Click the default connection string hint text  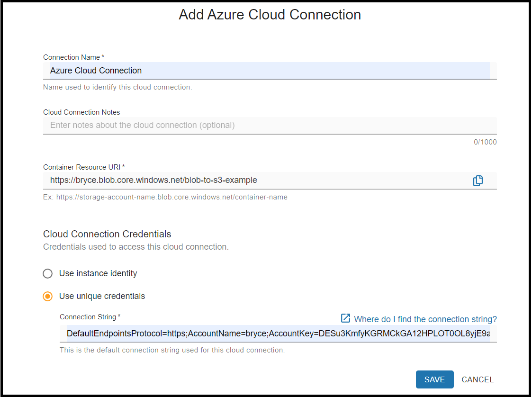click(x=172, y=350)
